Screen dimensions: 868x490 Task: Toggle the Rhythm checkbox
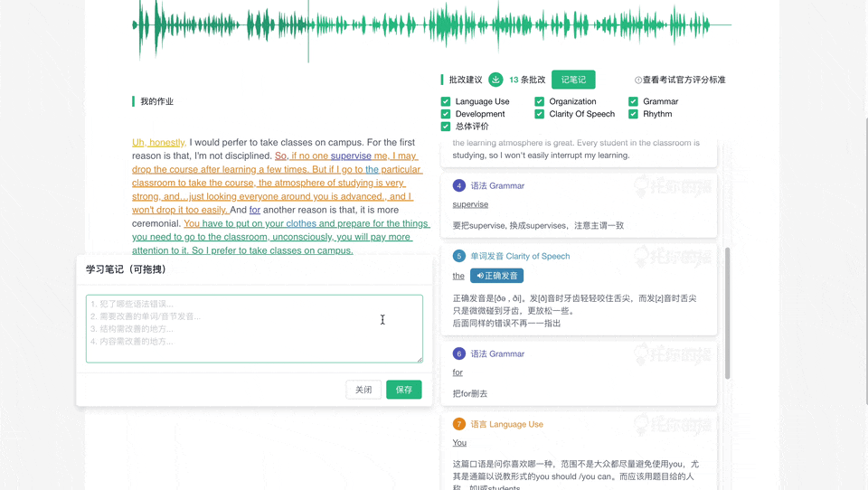(x=633, y=115)
